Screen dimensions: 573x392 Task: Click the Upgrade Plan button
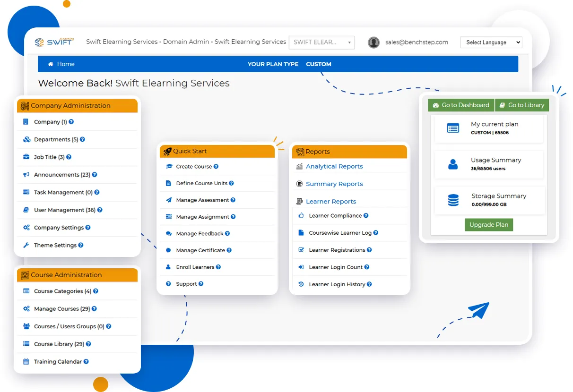click(x=489, y=225)
